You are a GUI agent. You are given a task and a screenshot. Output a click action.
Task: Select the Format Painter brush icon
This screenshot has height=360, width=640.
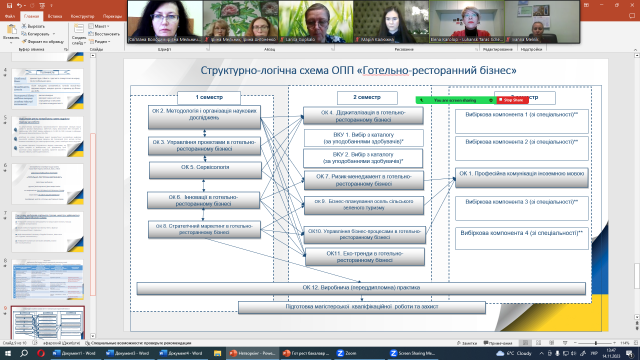24,41
